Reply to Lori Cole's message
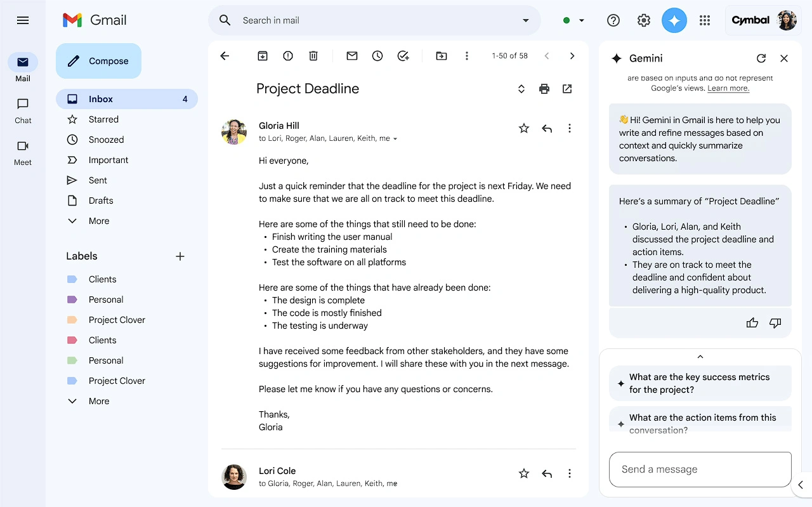The image size is (812, 507). [547, 473]
